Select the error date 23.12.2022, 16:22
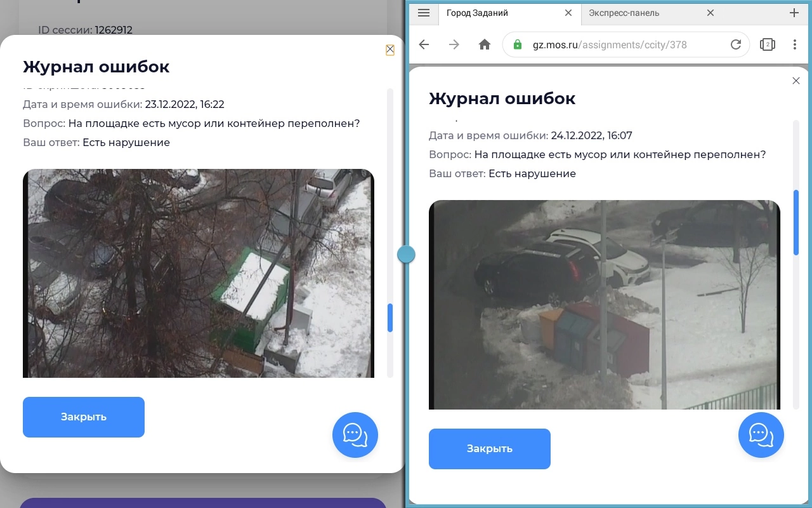The height and width of the screenshot is (508, 812). (x=185, y=105)
